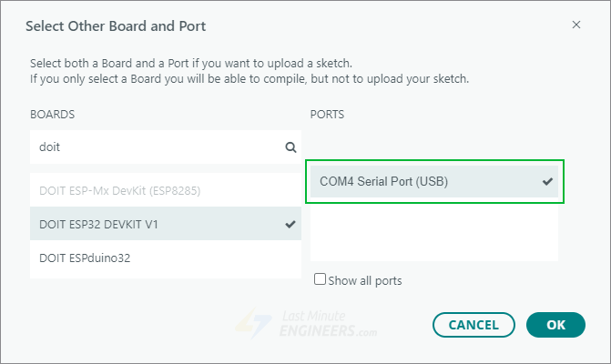Click empty space below COM4 in ports list
The image size is (611, 364).
pos(434,232)
